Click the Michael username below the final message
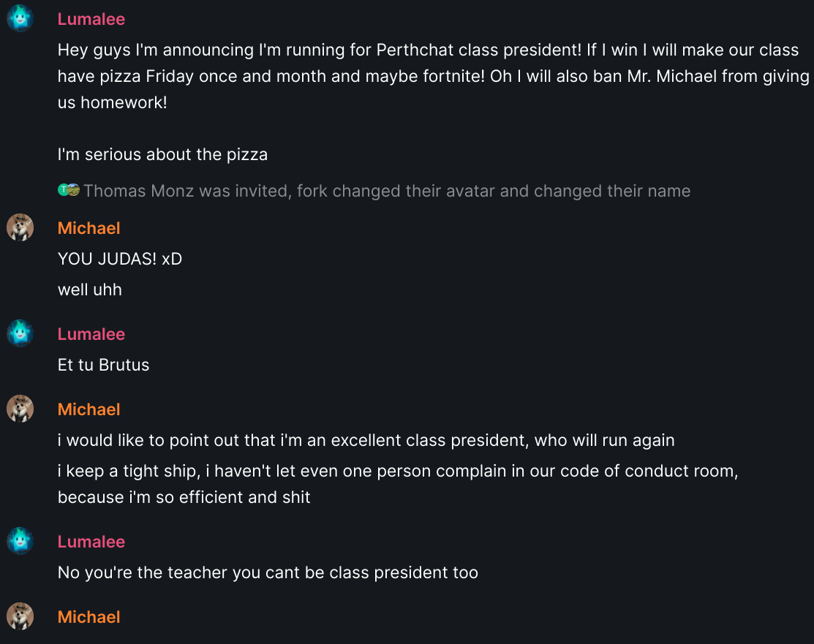The image size is (814, 644). [88, 617]
